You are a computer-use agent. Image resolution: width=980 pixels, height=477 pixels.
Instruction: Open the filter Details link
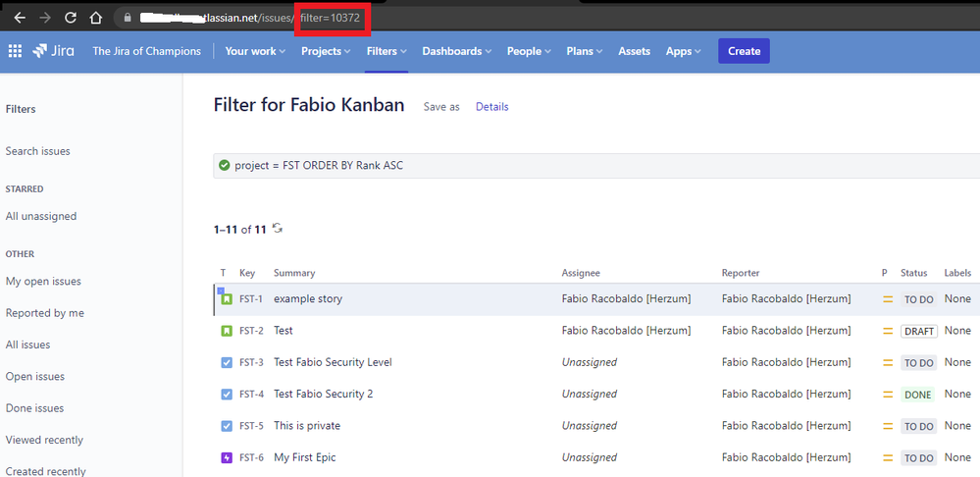click(491, 107)
